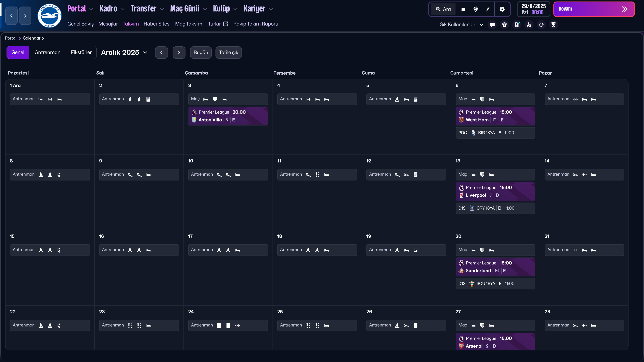Image resolution: width=644 pixels, height=362 pixels.
Task: Switch to the Antrenman calendar view
Action: pyautogui.click(x=47, y=52)
